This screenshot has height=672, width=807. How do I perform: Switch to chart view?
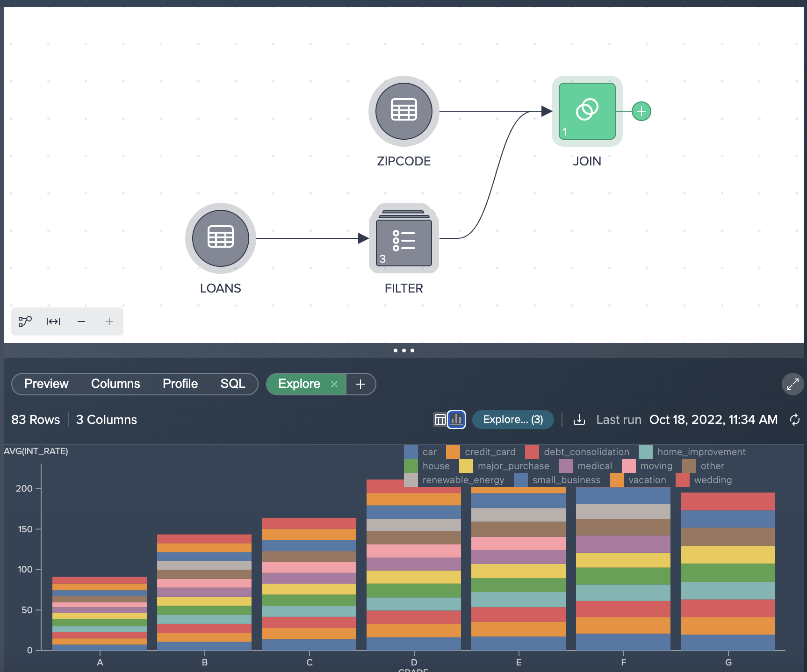coord(456,420)
